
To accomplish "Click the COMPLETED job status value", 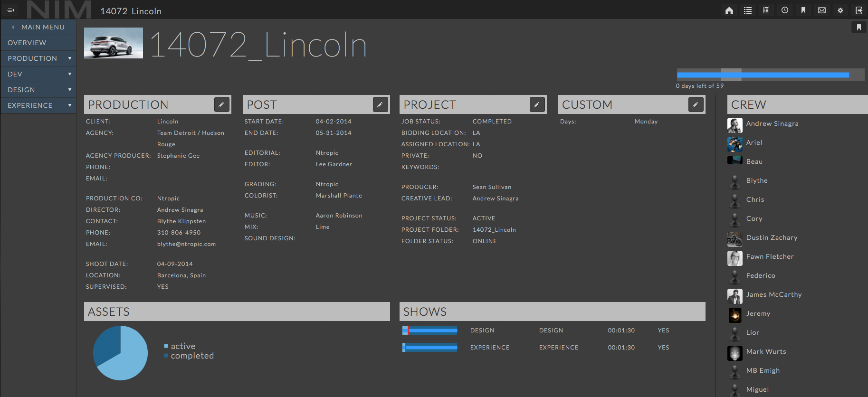I will coord(492,122).
